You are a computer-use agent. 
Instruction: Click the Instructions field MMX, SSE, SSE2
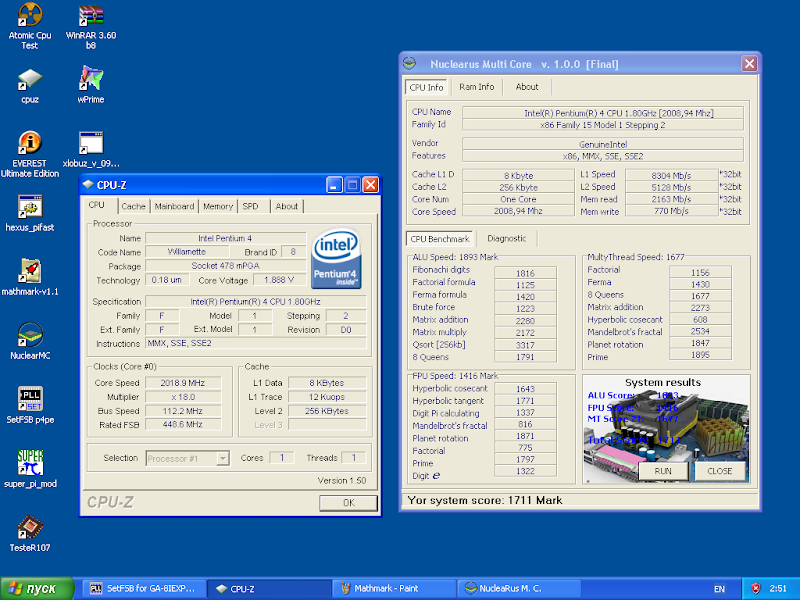[x=256, y=343]
